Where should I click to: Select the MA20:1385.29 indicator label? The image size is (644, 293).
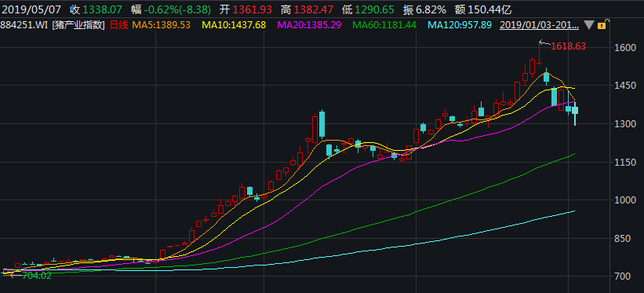309,25
